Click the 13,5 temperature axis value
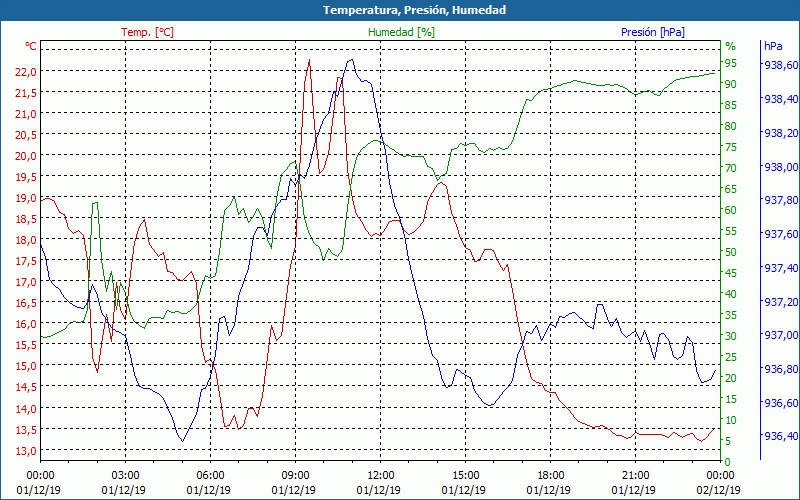The image size is (800, 500). 26,430
